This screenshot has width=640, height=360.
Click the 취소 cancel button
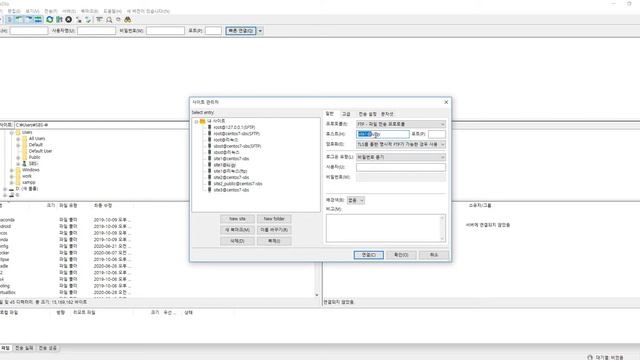[434, 255]
